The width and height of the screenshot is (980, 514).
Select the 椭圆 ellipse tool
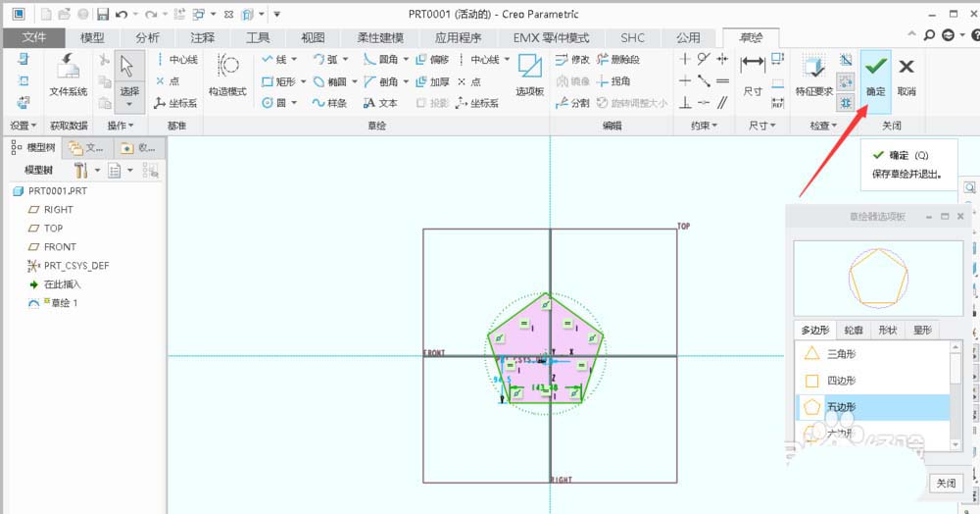coord(329,81)
